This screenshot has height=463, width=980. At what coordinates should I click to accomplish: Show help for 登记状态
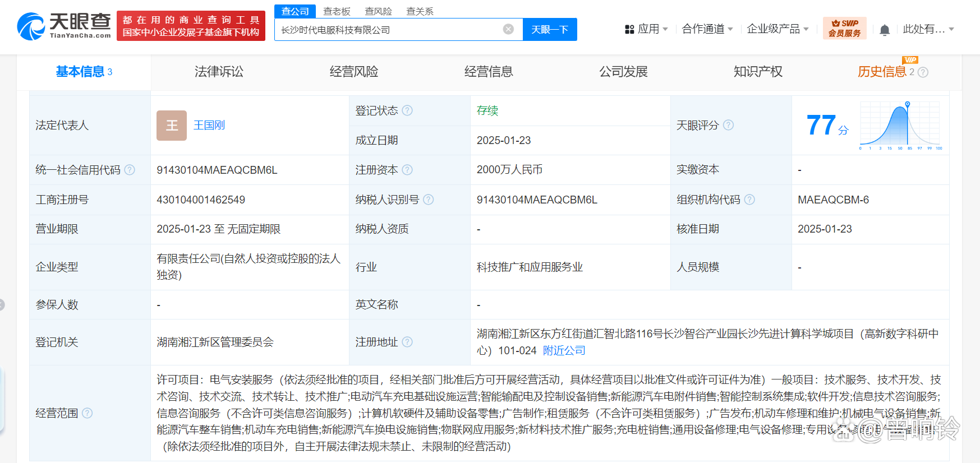(x=407, y=110)
